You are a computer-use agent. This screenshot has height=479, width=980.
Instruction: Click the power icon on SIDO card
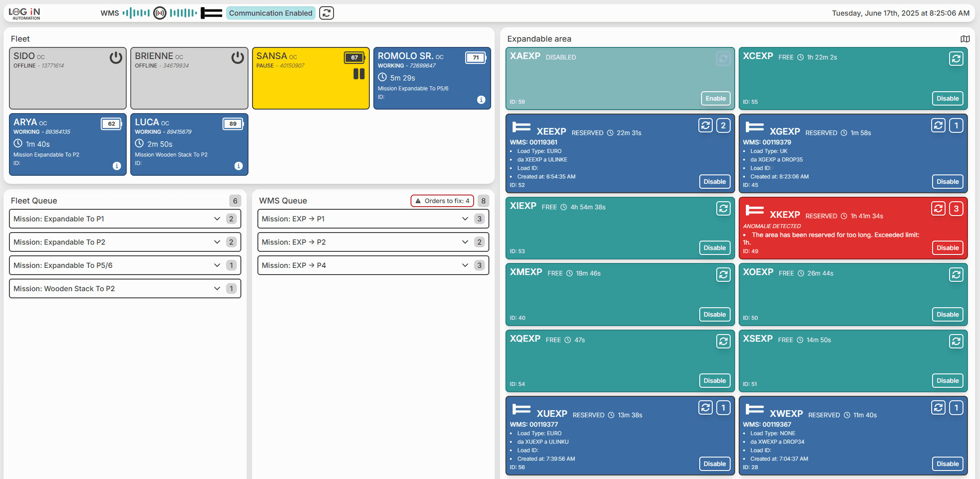[x=116, y=58]
